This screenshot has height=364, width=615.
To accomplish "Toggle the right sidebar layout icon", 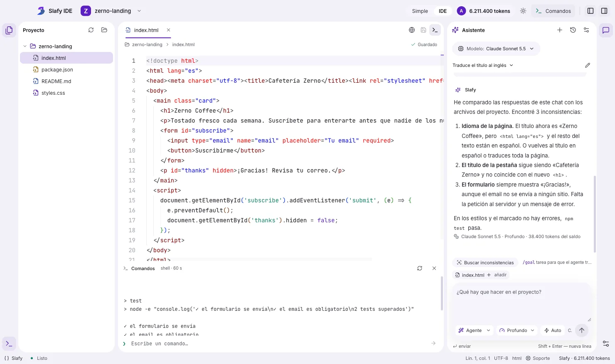I will [604, 11].
